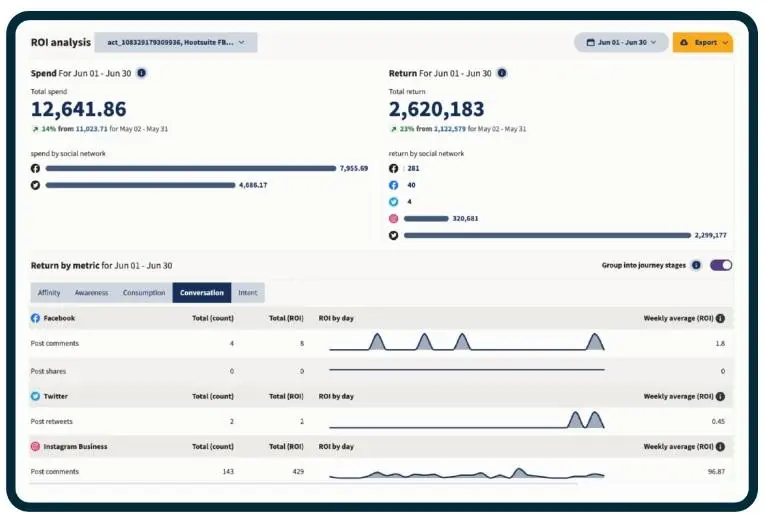Click Twitter weekly average ROI info icon
Image resolution: width=765 pixels, height=517 pixels.
tap(720, 396)
